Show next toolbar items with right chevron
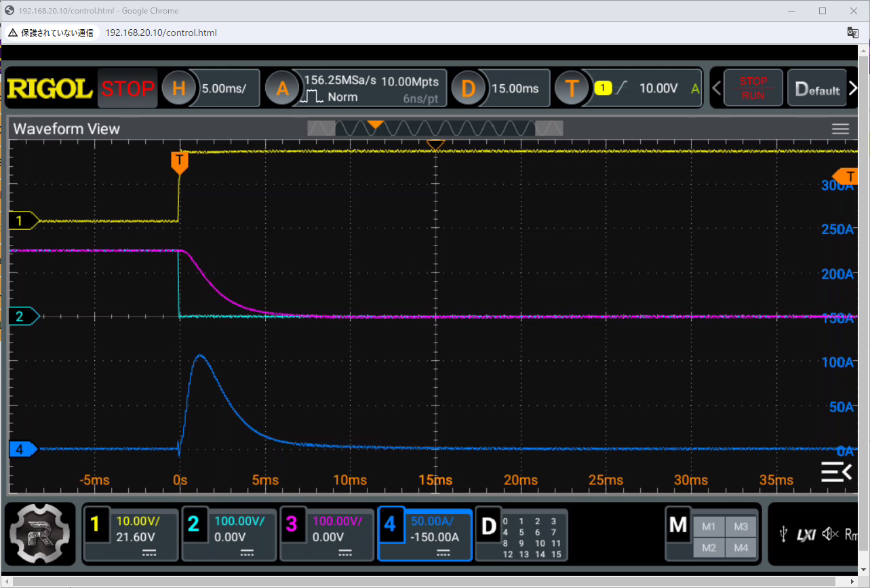This screenshot has width=870, height=588. (853, 88)
